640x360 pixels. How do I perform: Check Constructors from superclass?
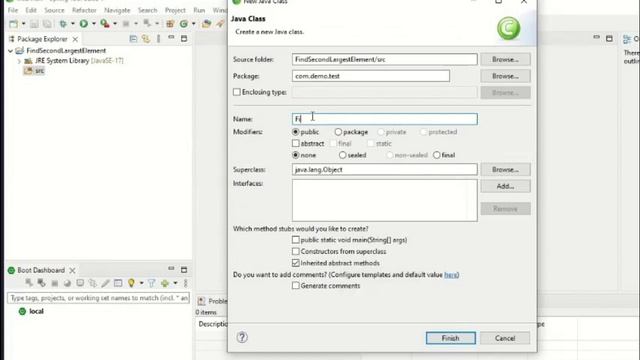point(296,251)
